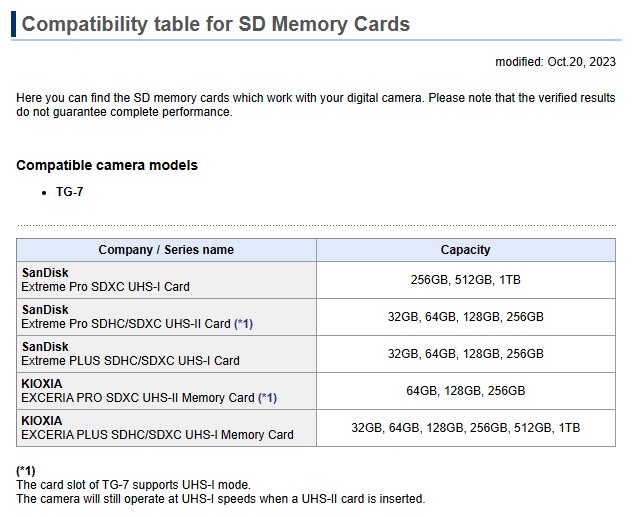This screenshot has width=633, height=517.
Task: Click EXCERIA PLUS SDHC/SDXC UHS-I Memory Card text
Action: pos(157,435)
